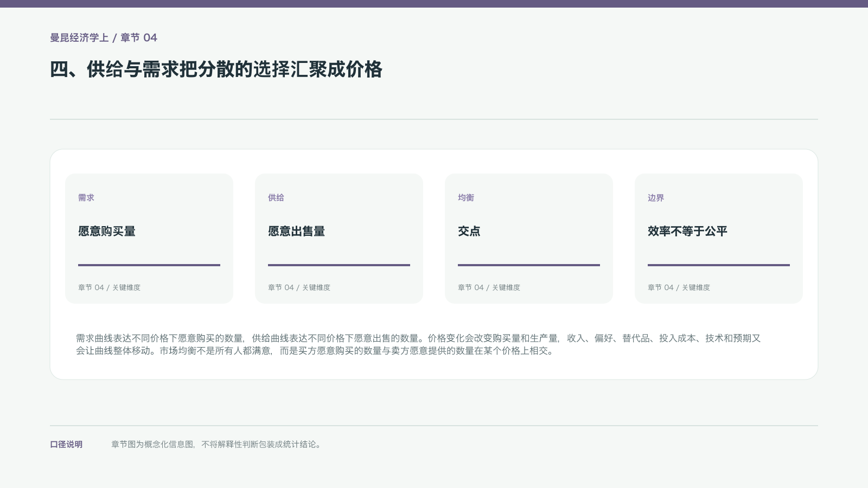Click the 供给 card label
This screenshot has height=488, width=868.
click(276, 197)
